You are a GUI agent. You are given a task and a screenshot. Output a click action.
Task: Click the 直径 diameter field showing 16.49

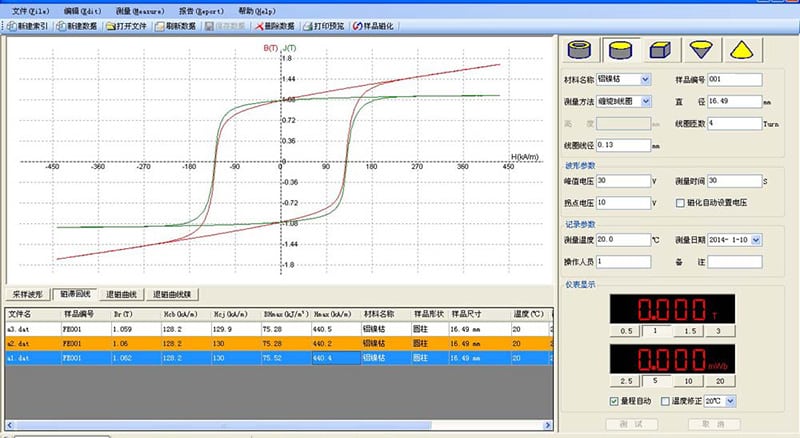tap(735, 102)
